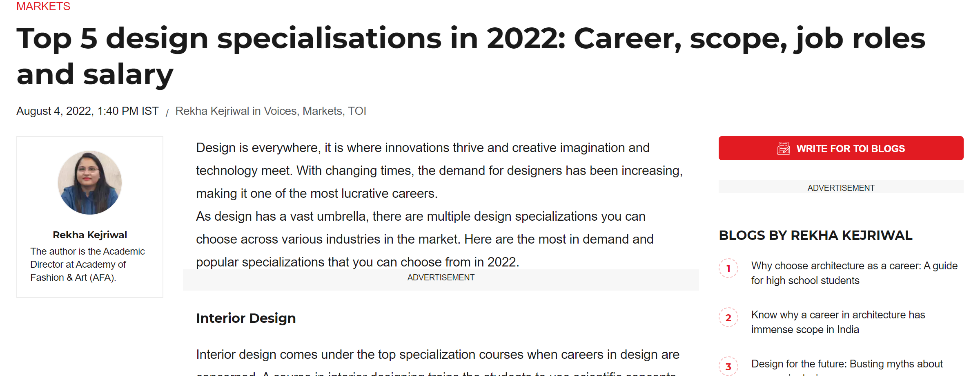Click the notepad icon in Write for TOI Blogs
The width and height of the screenshot is (980, 376).
coord(783,148)
